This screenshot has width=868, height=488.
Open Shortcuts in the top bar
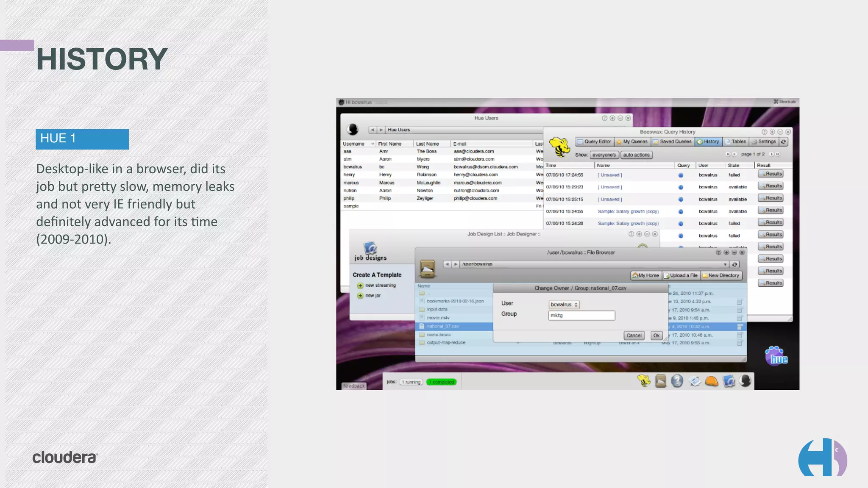coord(785,102)
